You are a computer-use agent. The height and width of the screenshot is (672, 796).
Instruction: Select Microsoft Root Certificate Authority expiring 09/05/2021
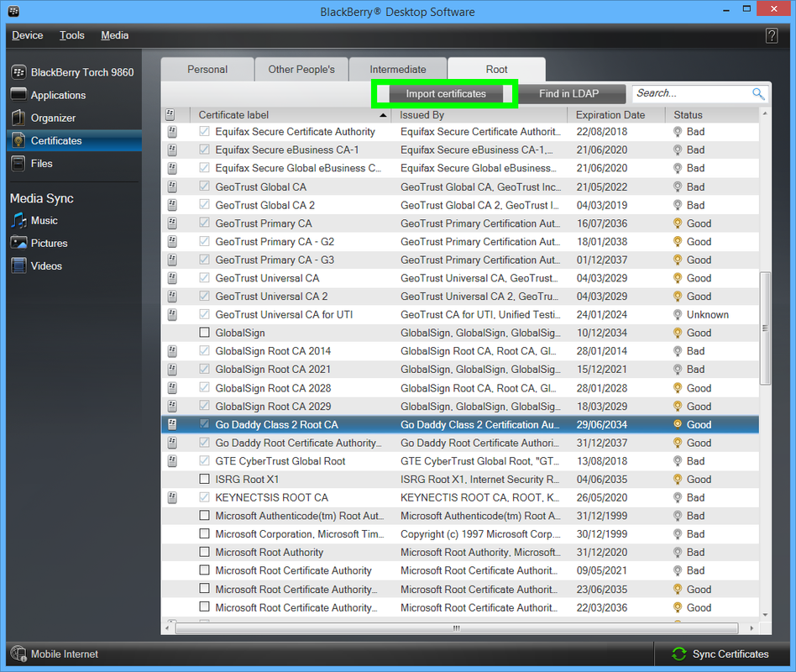point(460,570)
